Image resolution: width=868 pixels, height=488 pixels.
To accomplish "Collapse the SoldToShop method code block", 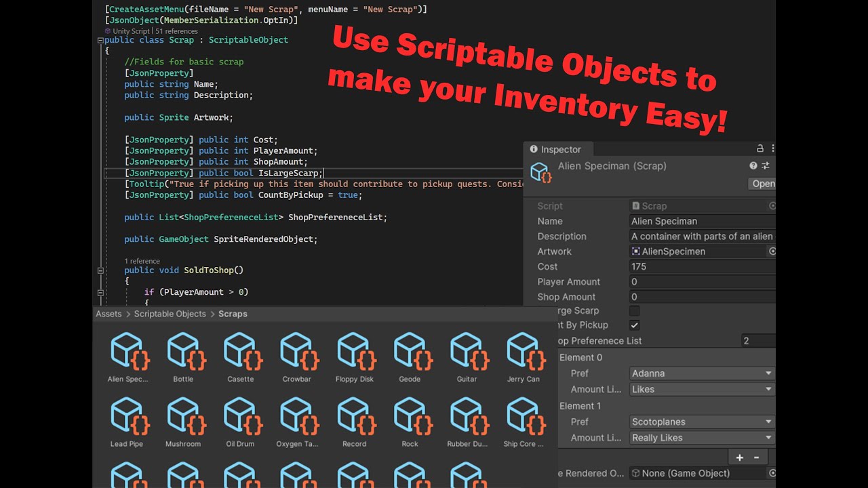I will pyautogui.click(x=100, y=270).
